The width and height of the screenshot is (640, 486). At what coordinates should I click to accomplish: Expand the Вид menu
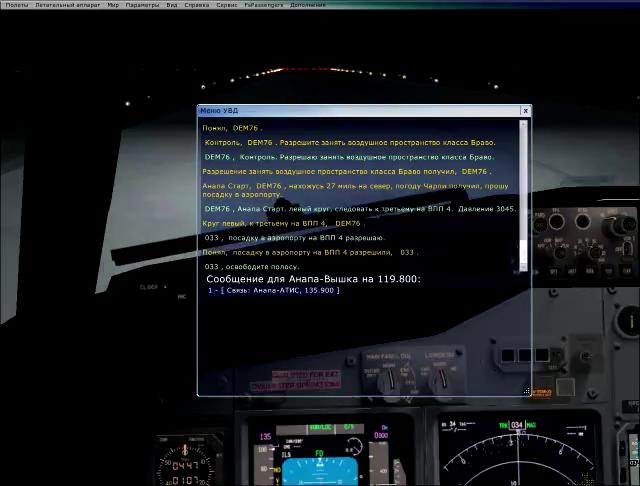click(x=172, y=5)
